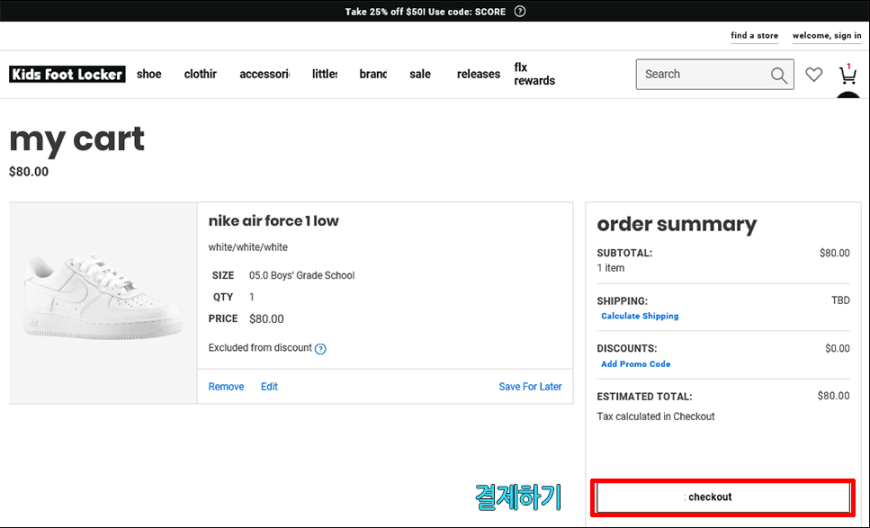Click the search magnifier icon
The height and width of the screenshot is (528, 870).
[779, 75]
